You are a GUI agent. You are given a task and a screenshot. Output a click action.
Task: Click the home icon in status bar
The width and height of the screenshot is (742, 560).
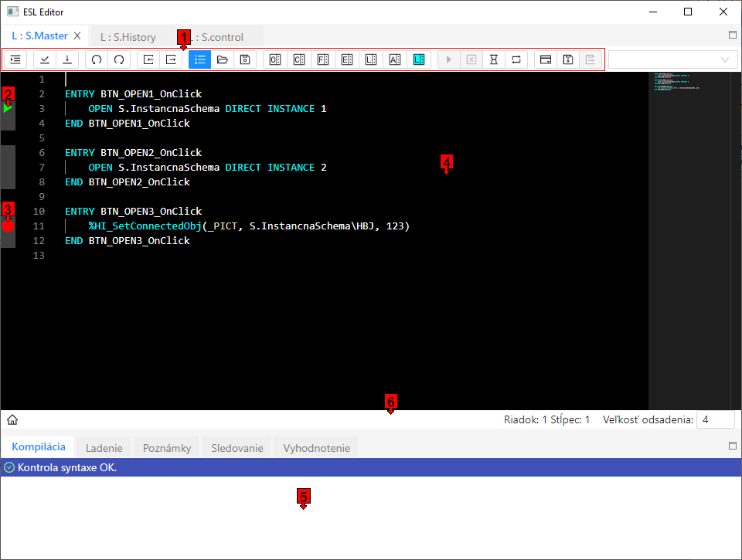click(x=12, y=419)
